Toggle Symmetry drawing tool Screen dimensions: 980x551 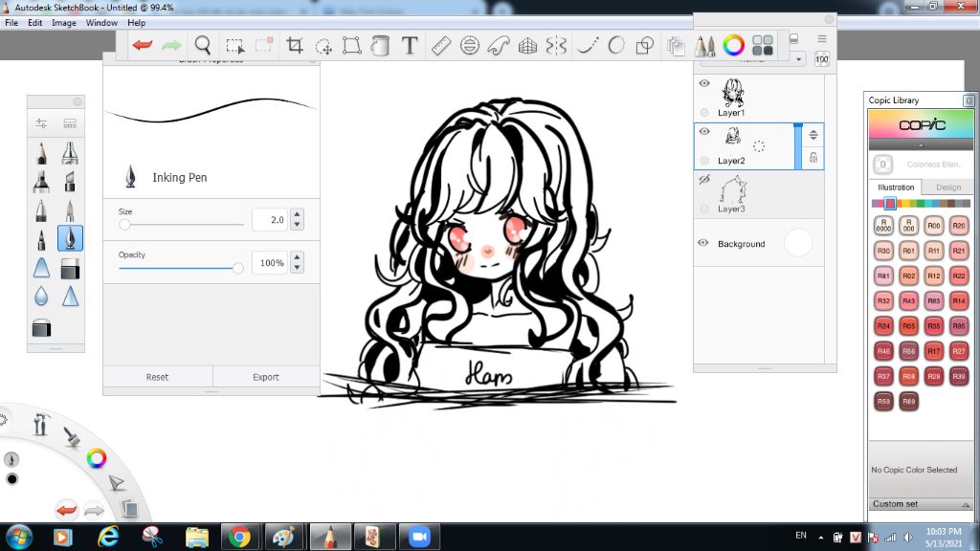556,45
